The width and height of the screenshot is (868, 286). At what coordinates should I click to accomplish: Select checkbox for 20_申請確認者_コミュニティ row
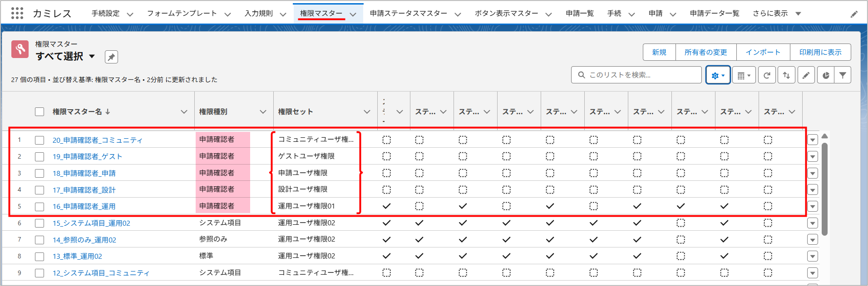(39, 140)
